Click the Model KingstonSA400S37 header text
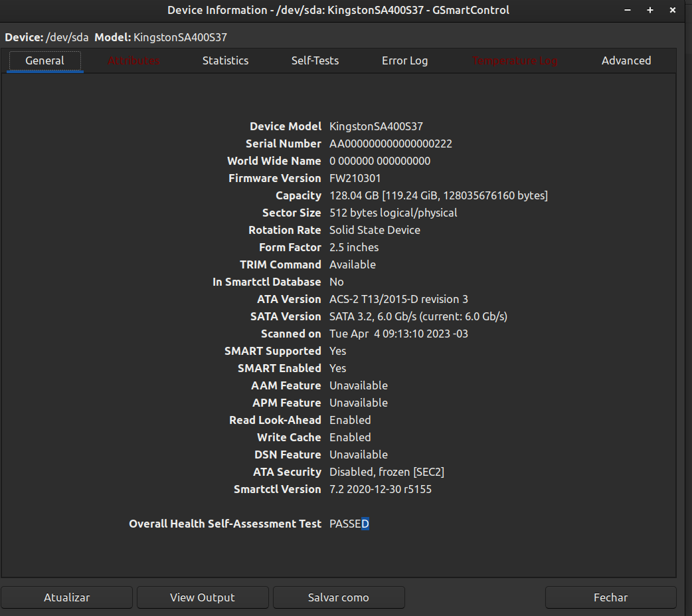This screenshot has width=692, height=616. coord(161,37)
